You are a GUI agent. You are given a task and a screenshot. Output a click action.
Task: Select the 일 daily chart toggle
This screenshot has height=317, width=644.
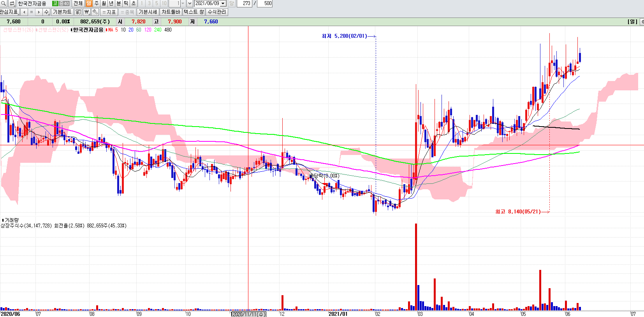click(x=89, y=4)
